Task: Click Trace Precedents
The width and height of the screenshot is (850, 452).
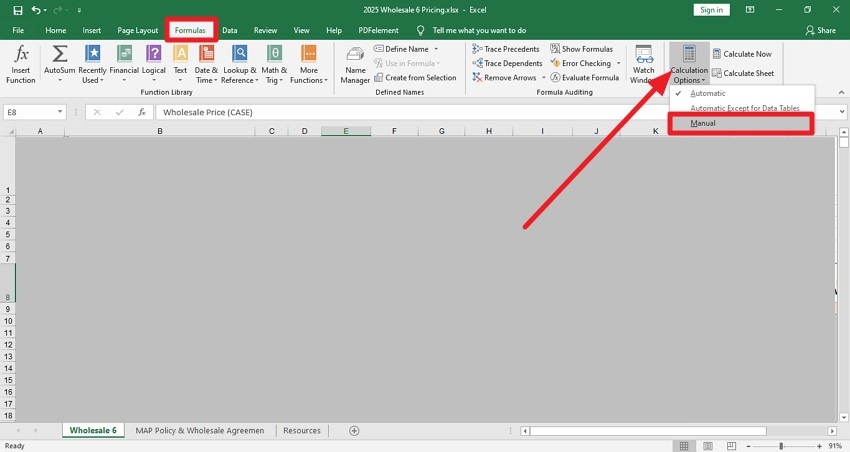Action: coord(506,49)
